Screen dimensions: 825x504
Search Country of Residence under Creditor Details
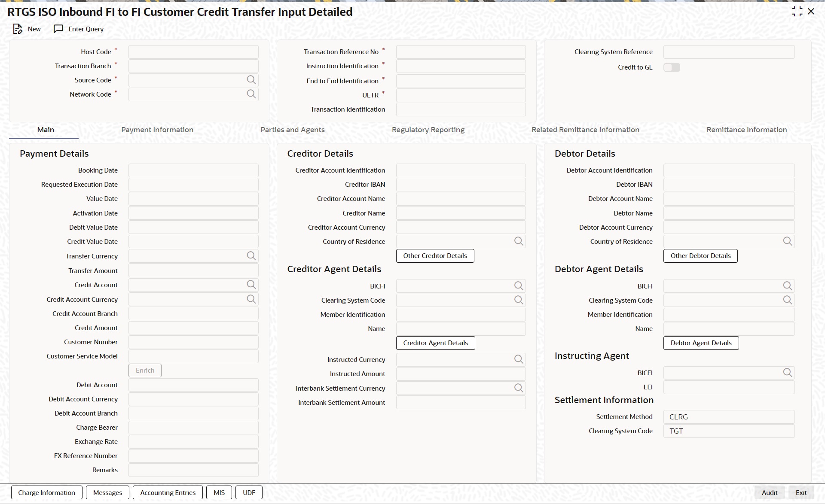click(x=519, y=241)
